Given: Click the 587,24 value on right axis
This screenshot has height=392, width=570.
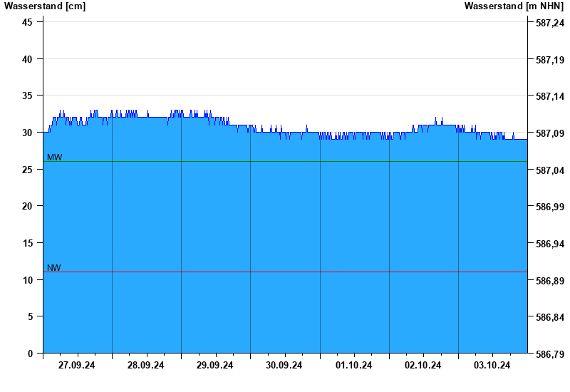Looking at the screenshot, I should 550,23.
